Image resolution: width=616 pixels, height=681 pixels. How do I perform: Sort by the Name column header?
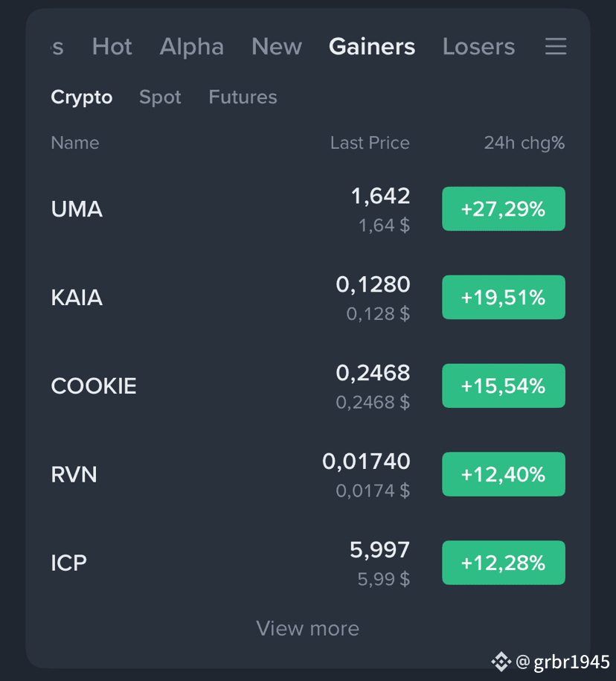75,143
